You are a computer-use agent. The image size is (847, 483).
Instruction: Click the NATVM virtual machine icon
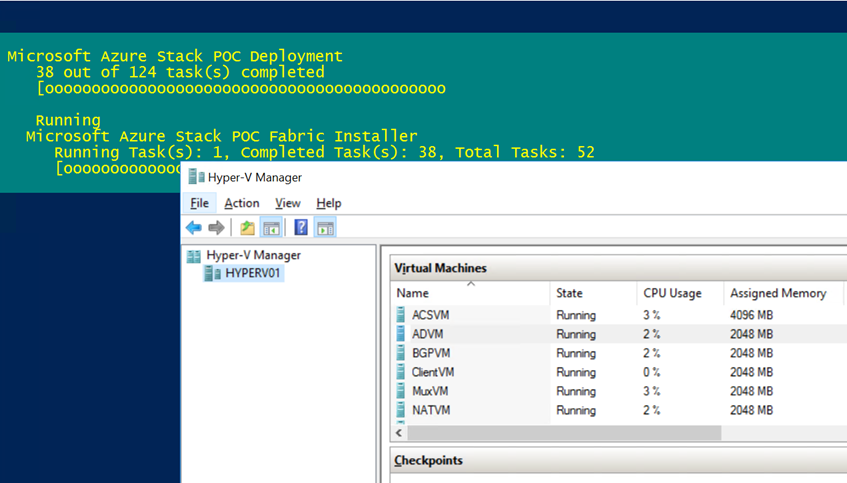(x=401, y=410)
